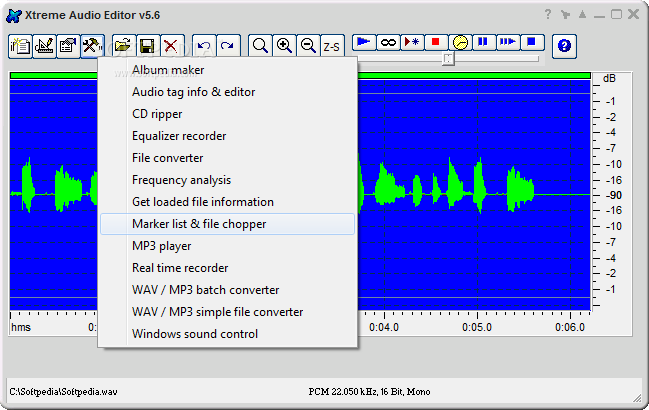
Task: Open Marker list & file chopper
Action: pyautogui.click(x=227, y=224)
